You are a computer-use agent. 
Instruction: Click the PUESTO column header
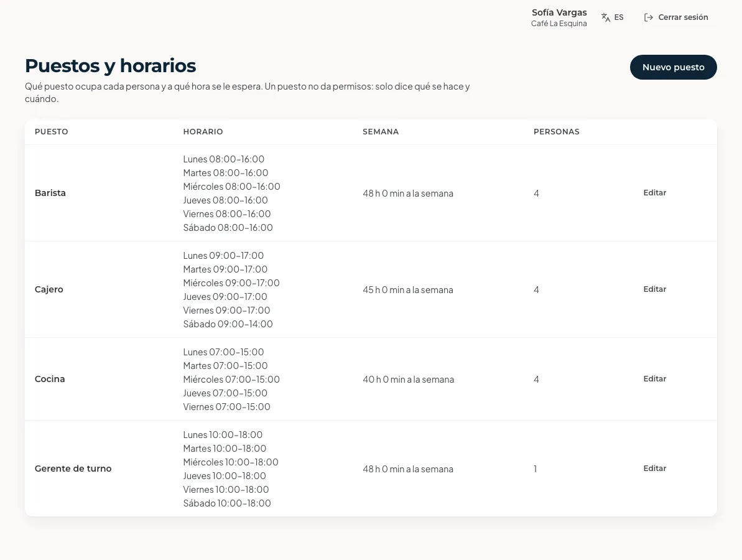tap(51, 131)
